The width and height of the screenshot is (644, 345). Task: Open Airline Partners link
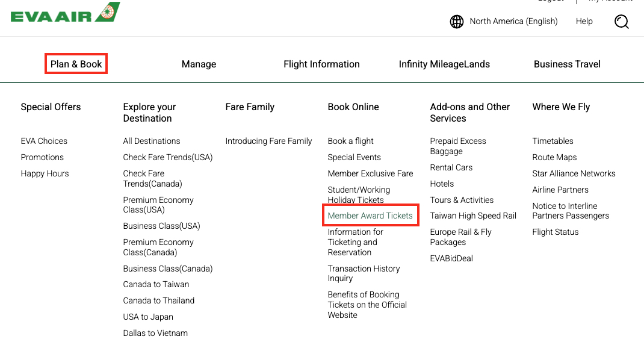tap(560, 190)
